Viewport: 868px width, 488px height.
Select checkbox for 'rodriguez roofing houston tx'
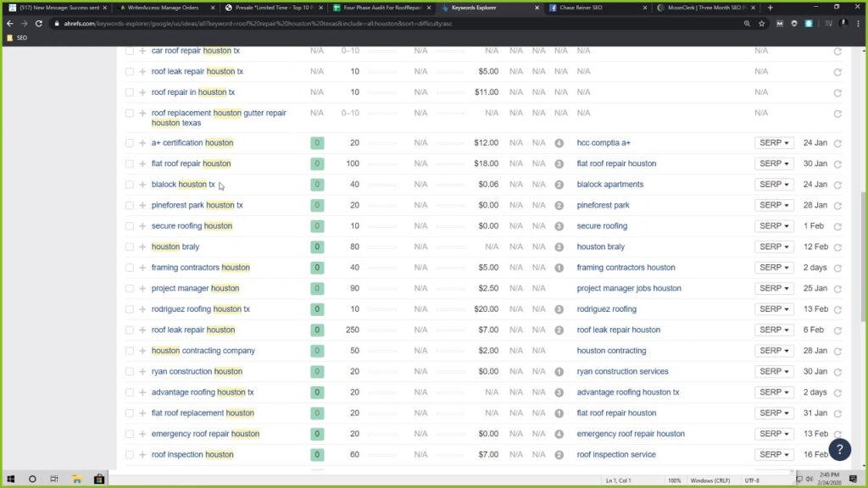click(130, 309)
